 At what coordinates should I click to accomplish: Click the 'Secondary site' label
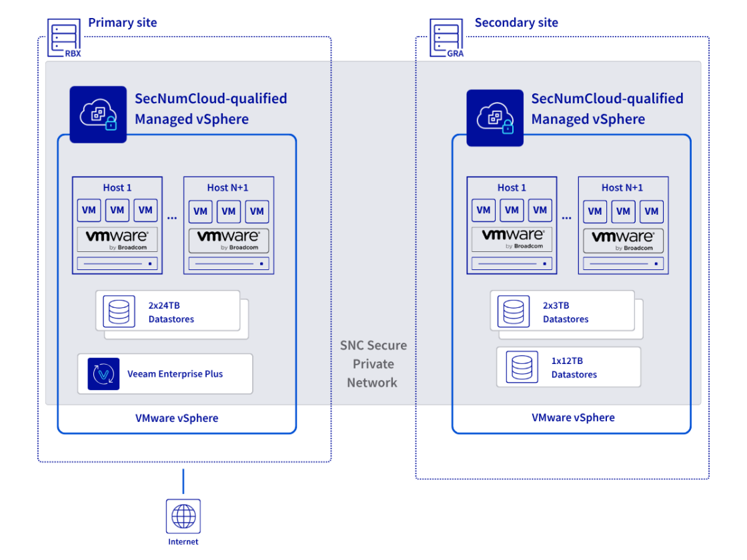(516, 23)
